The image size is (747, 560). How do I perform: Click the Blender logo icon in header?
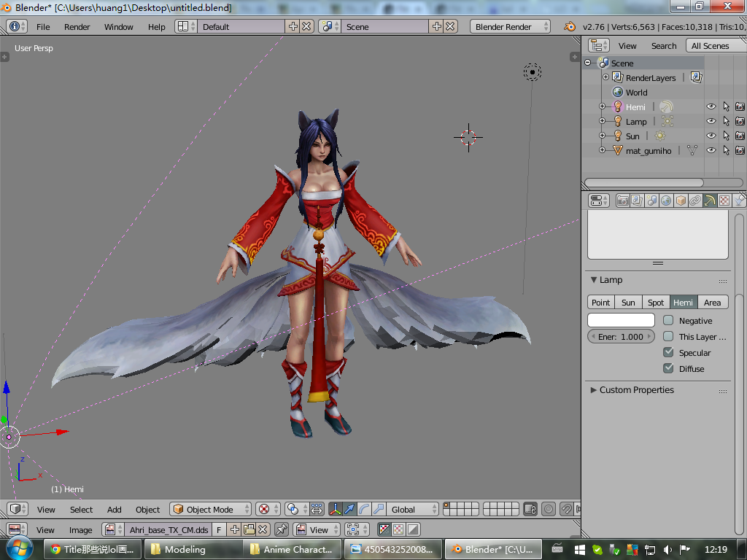[x=569, y=27]
